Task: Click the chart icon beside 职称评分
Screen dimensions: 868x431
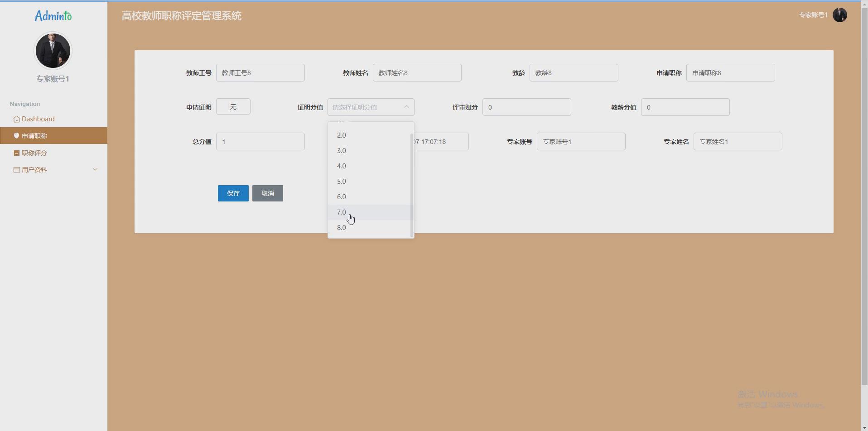Action: [16, 153]
